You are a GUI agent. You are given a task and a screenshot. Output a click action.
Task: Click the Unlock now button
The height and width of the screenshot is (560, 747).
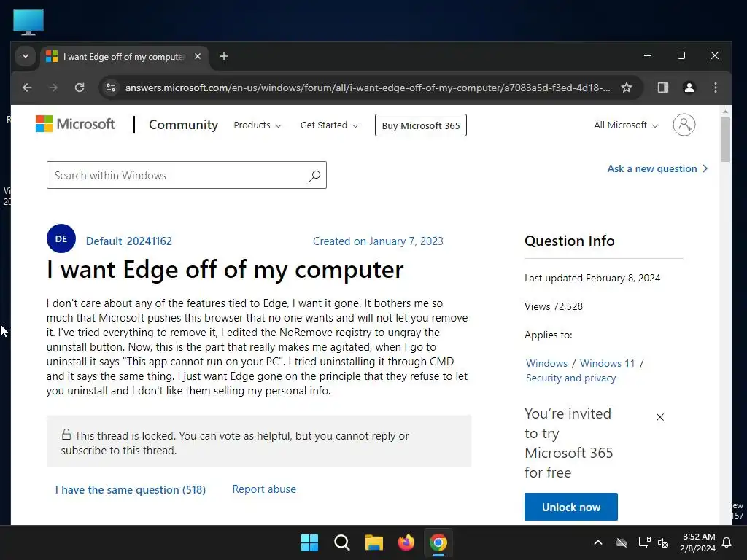tap(570, 507)
